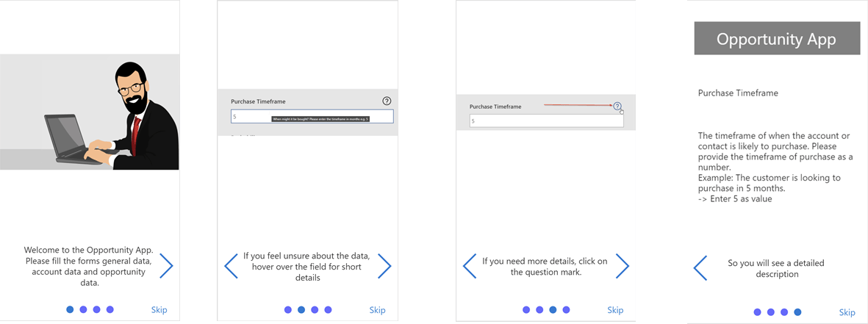Click back arrow on the hover-hint screen
The image size is (868, 324).
pos(231,266)
